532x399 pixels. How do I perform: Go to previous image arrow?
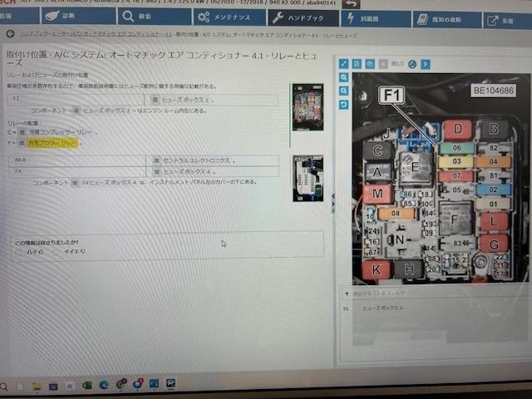pyautogui.click(x=383, y=63)
